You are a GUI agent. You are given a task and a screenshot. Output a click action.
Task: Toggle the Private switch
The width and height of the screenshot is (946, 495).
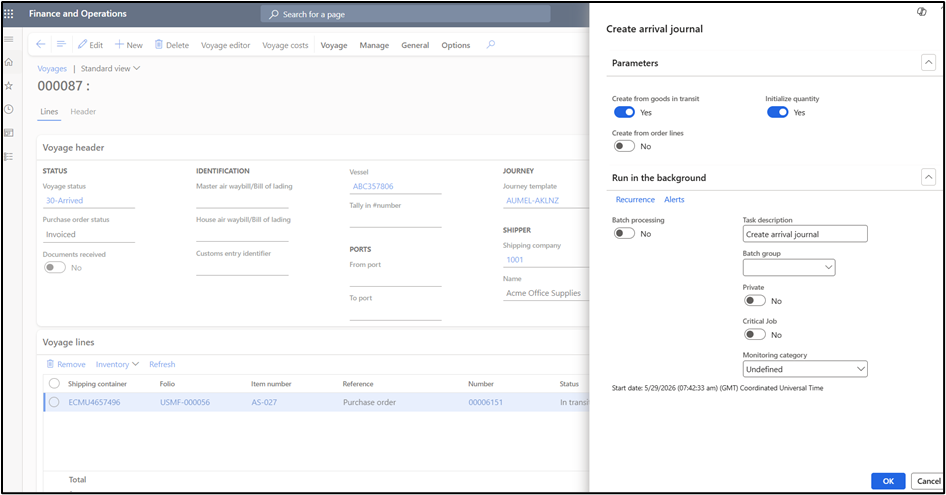click(x=755, y=301)
